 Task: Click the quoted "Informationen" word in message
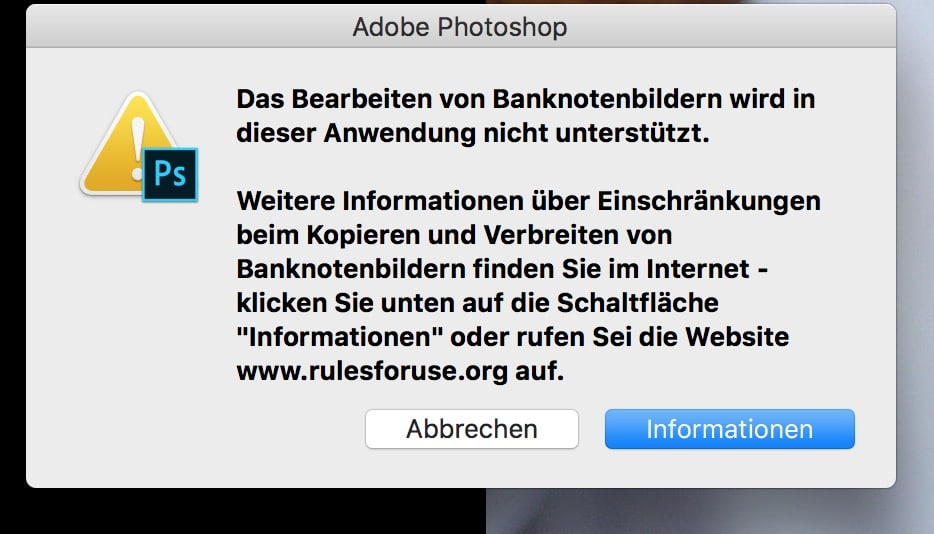[x=340, y=337]
